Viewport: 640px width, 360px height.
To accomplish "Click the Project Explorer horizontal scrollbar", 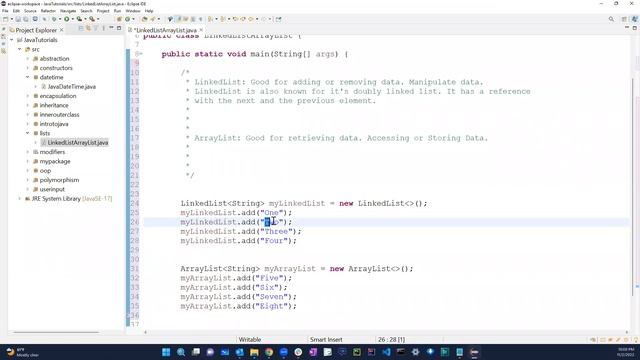I will click(56, 332).
